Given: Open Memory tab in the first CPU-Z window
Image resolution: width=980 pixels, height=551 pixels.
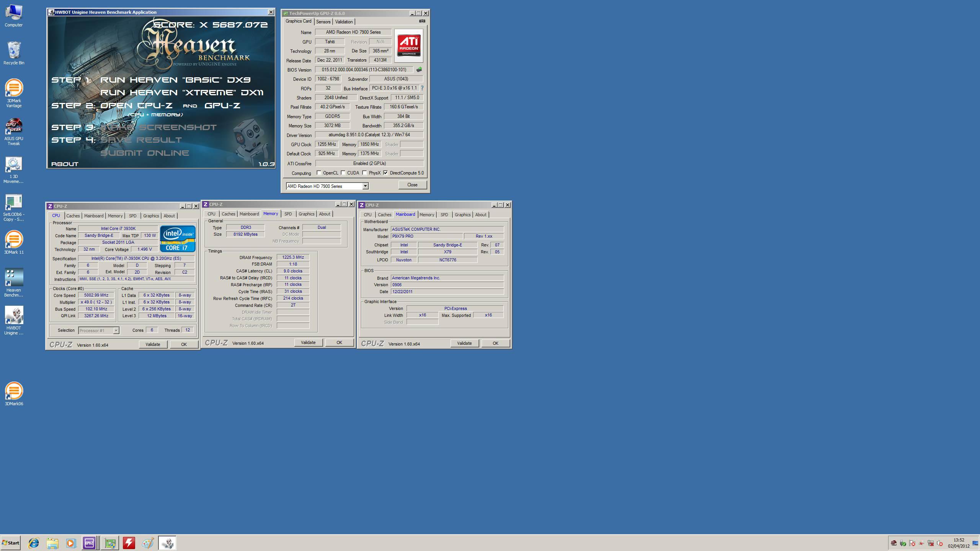Looking at the screenshot, I should [x=115, y=216].
